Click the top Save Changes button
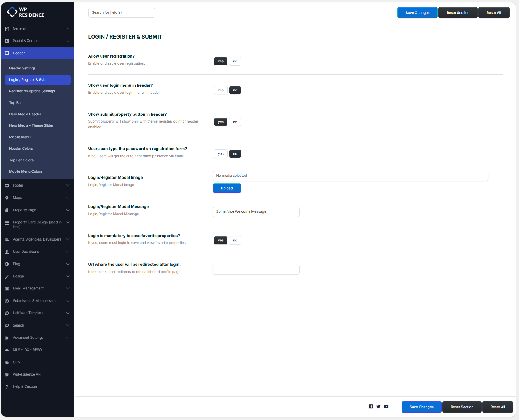519x420 pixels. [x=417, y=13]
